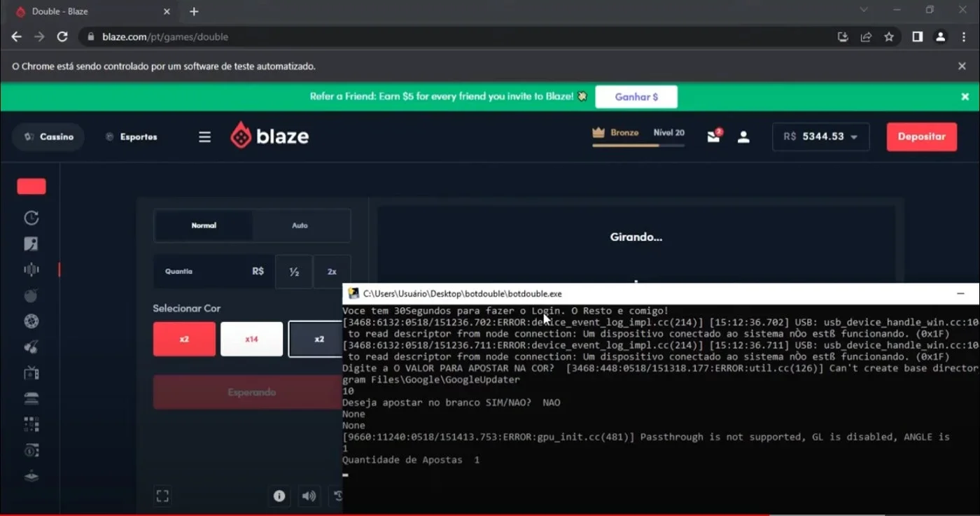Viewport: 980px width, 516px height.
Task: Click the install app icon in address bar
Action: point(843,37)
